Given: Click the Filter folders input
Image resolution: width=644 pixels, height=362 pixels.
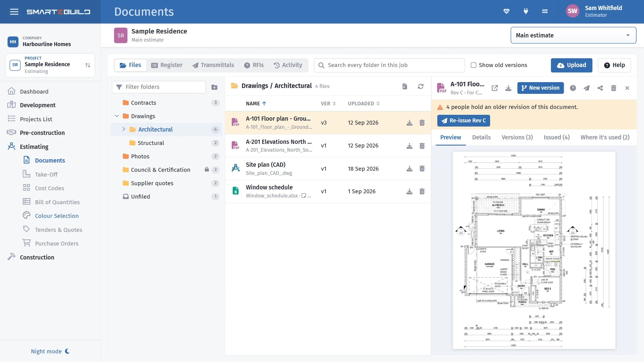Looking at the screenshot, I should (x=159, y=87).
